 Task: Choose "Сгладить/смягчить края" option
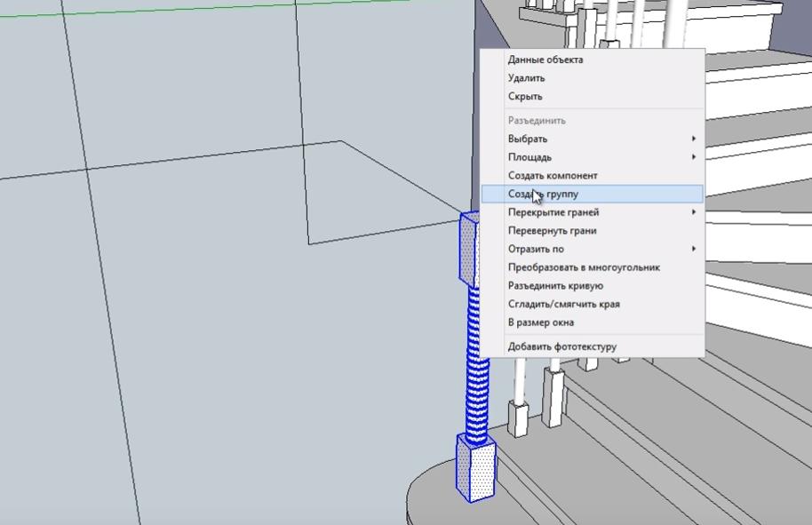click(x=563, y=304)
